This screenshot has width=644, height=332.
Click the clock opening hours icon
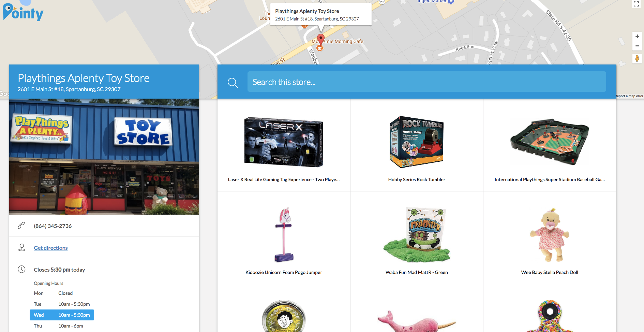[21, 269]
